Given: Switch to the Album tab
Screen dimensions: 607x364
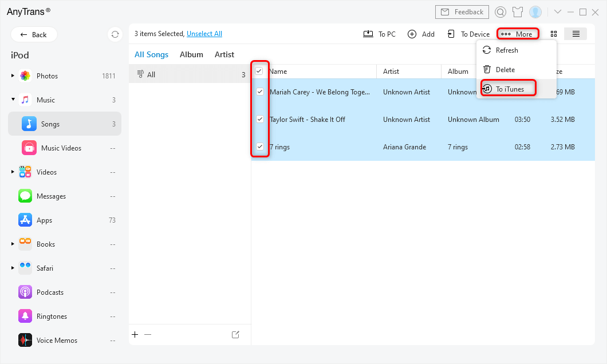Looking at the screenshot, I should pos(191,54).
